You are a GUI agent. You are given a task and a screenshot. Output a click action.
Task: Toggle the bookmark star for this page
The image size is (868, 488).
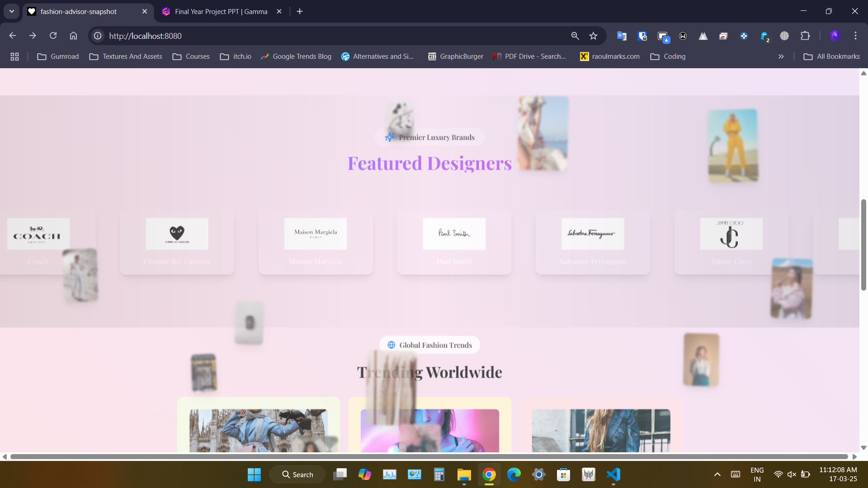coord(594,36)
